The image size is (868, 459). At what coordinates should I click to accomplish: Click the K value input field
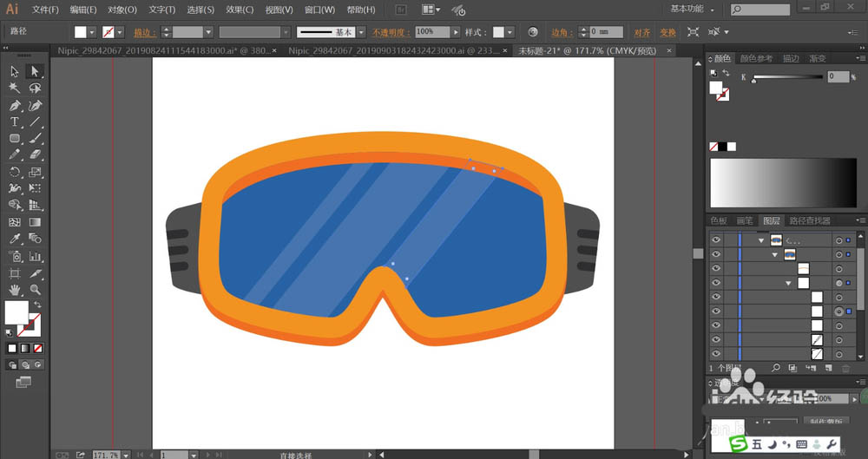coord(837,76)
